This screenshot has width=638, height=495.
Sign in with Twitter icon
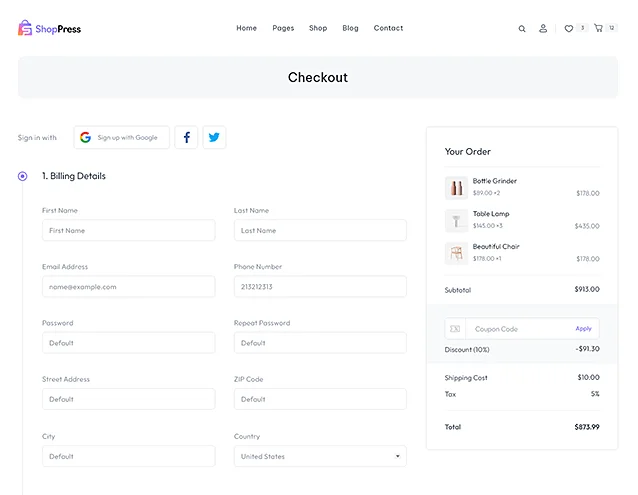click(214, 137)
